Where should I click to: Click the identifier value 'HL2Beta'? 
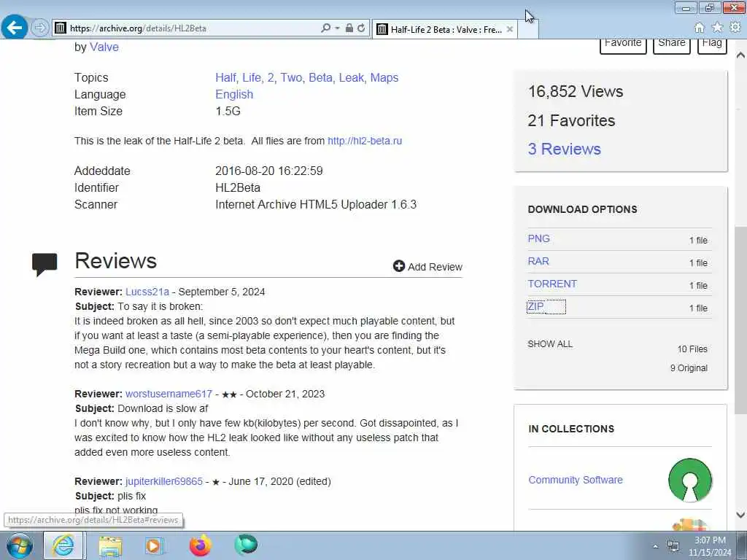(x=238, y=187)
